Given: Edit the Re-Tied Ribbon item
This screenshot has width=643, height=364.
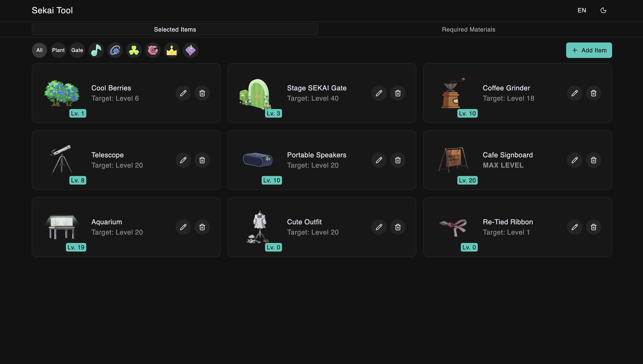Looking at the screenshot, I should [x=575, y=227].
